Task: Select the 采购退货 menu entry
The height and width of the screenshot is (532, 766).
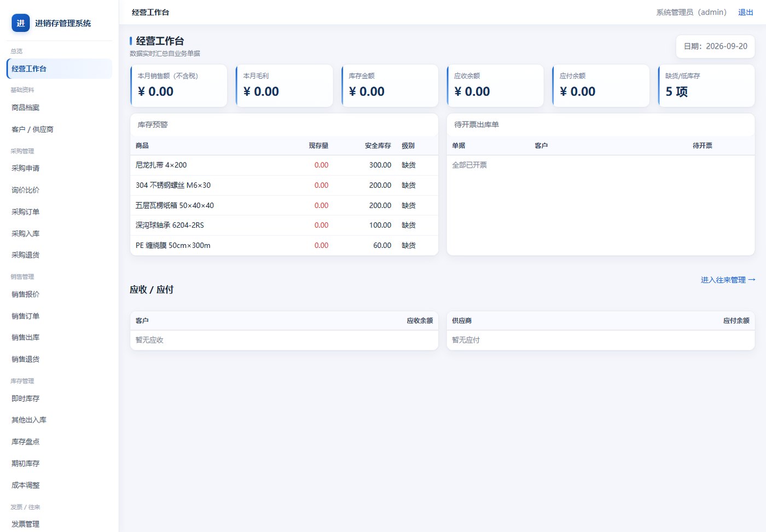Action: tap(59, 255)
